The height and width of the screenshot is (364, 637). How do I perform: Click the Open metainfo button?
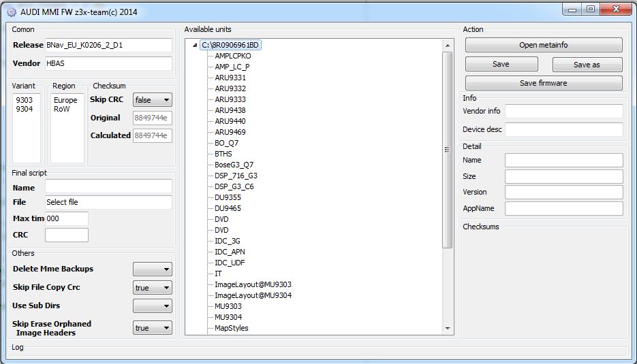click(x=544, y=45)
